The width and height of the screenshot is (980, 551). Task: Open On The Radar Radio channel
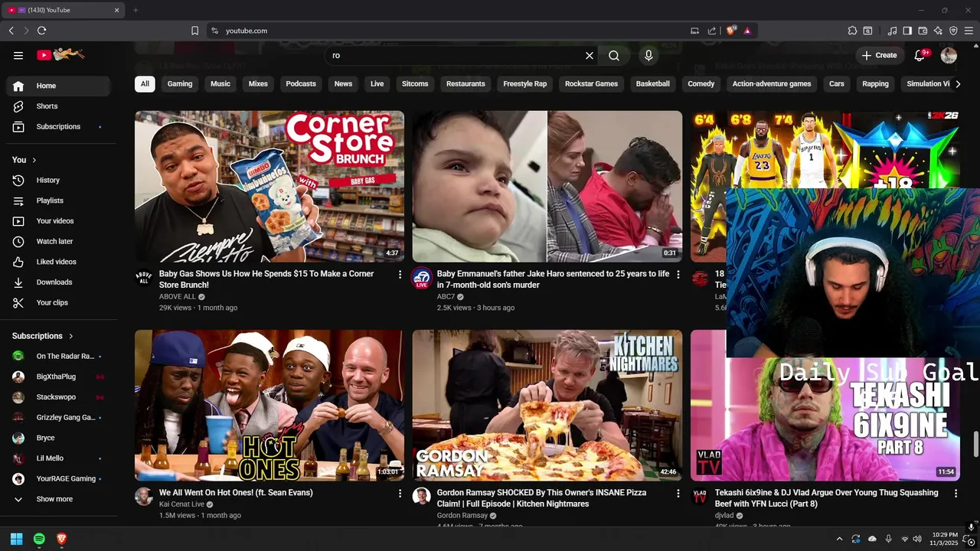click(59, 356)
